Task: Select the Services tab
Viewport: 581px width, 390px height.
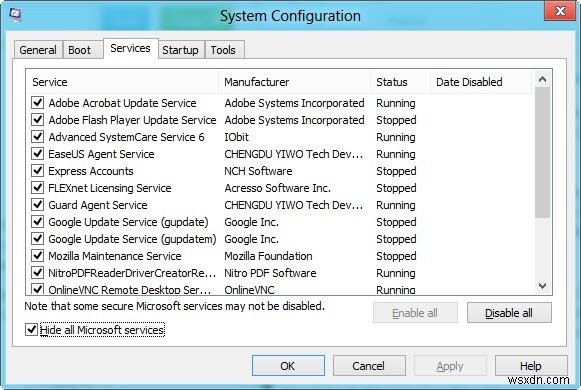Action: [130, 48]
